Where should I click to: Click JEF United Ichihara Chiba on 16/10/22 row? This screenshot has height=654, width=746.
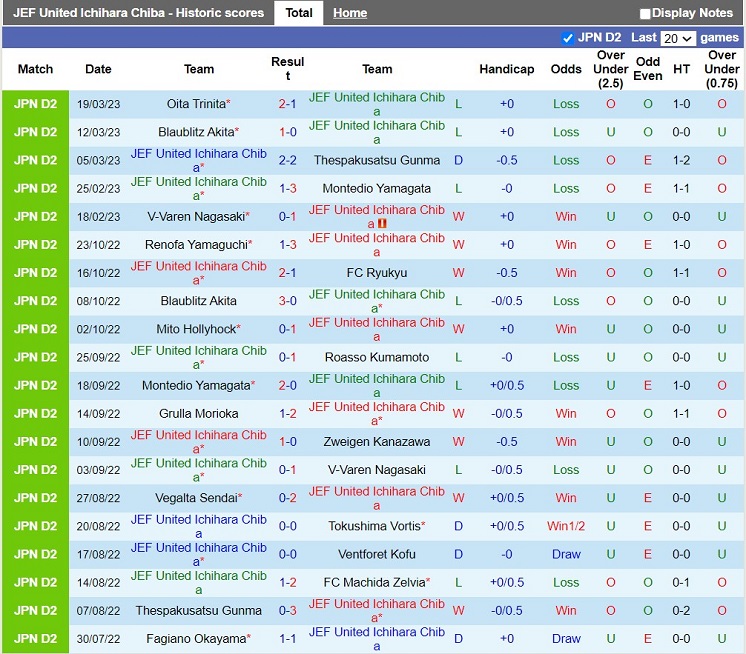198,273
